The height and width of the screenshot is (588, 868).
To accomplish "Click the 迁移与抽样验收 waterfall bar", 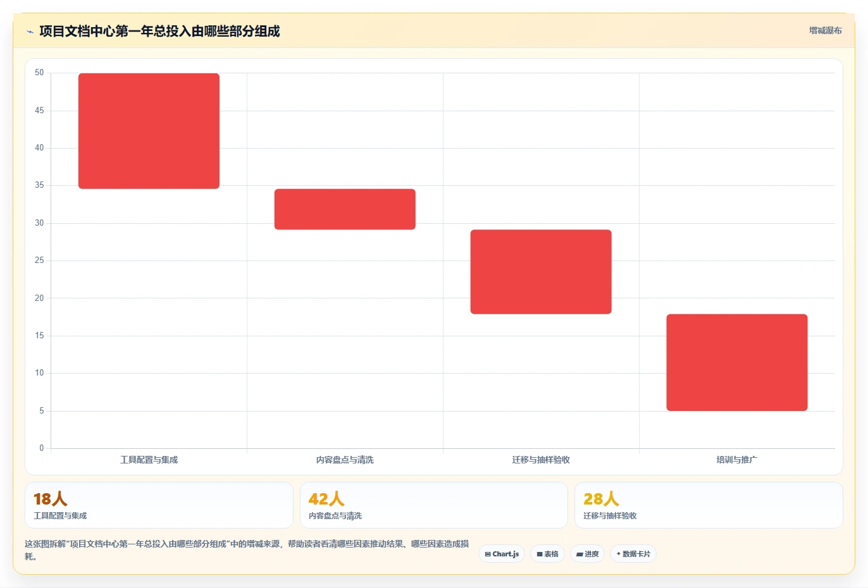I will 541,272.
